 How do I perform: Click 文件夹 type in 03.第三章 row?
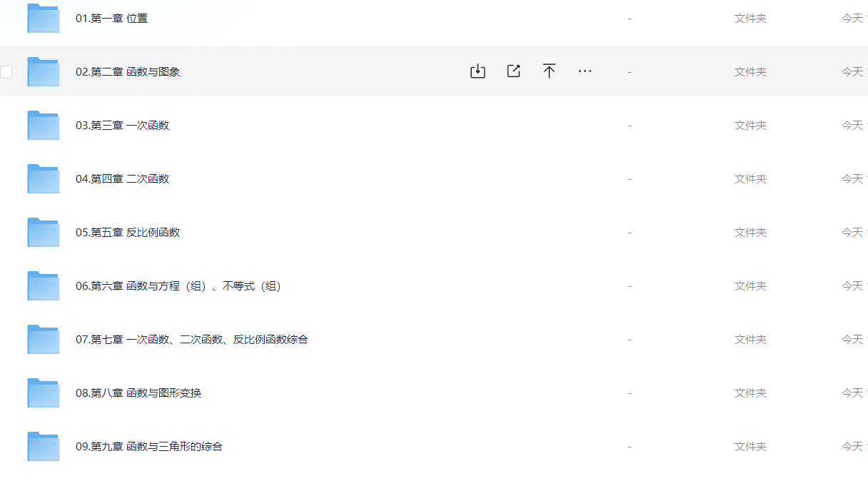click(x=751, y=126)
